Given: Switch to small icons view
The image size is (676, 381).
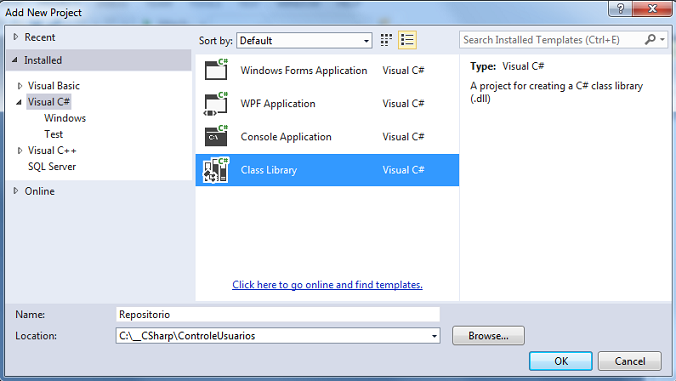Looking at the screenshot, I should point(386,40).
